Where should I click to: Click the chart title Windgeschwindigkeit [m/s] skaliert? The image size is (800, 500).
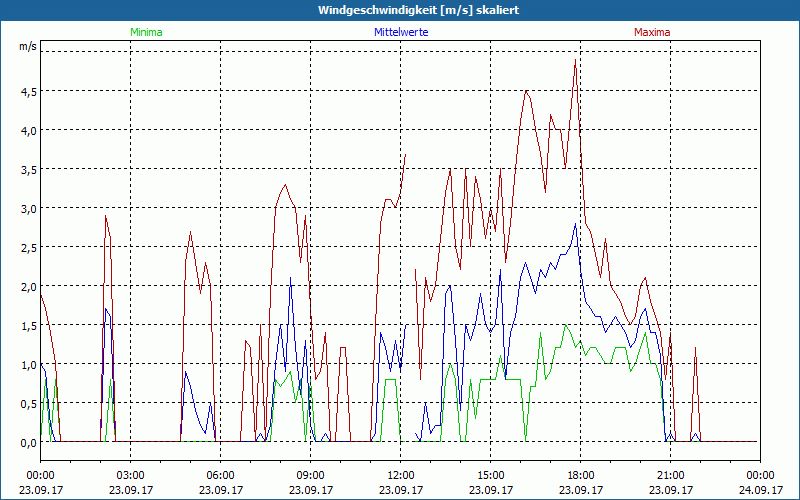tap(418, 10)
